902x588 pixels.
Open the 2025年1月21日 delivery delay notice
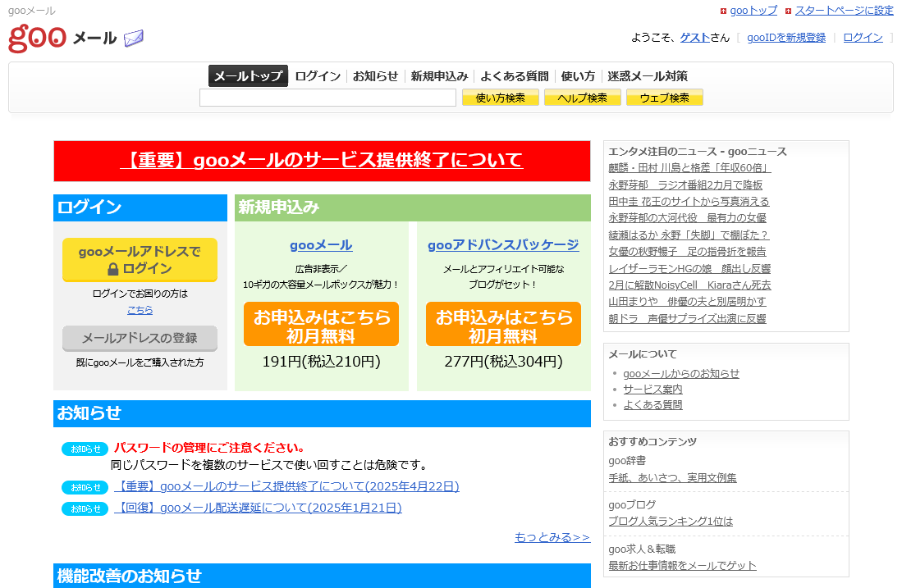click(x=258, y=508)
